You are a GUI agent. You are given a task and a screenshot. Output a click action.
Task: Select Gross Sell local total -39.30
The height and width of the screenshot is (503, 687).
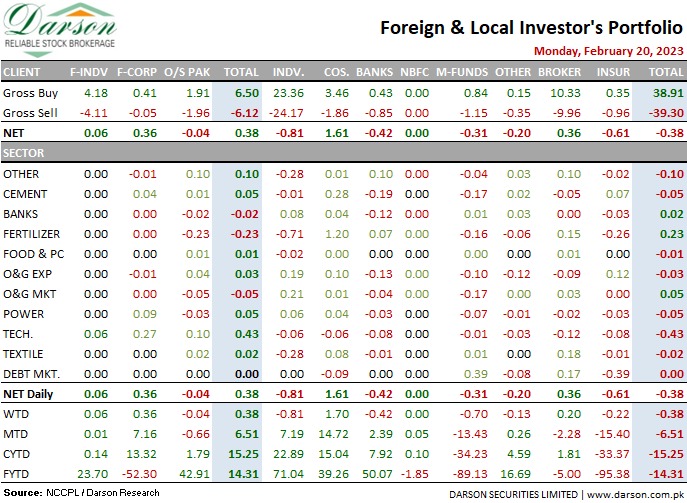tap(666, 113)
